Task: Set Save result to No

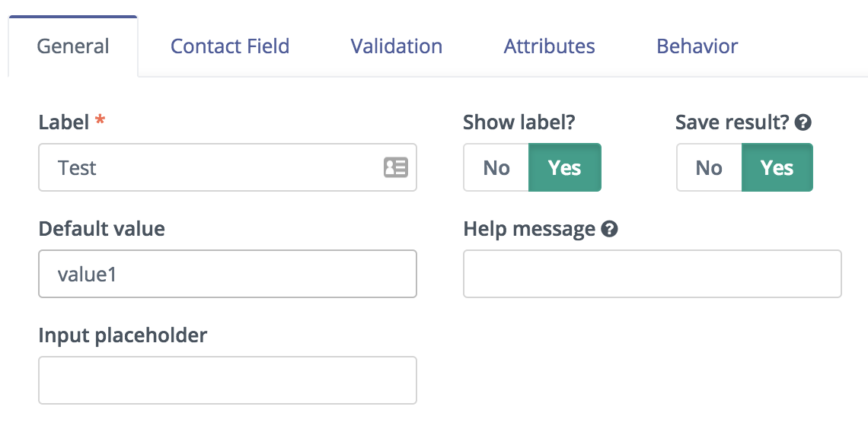Action: point(709,167)
